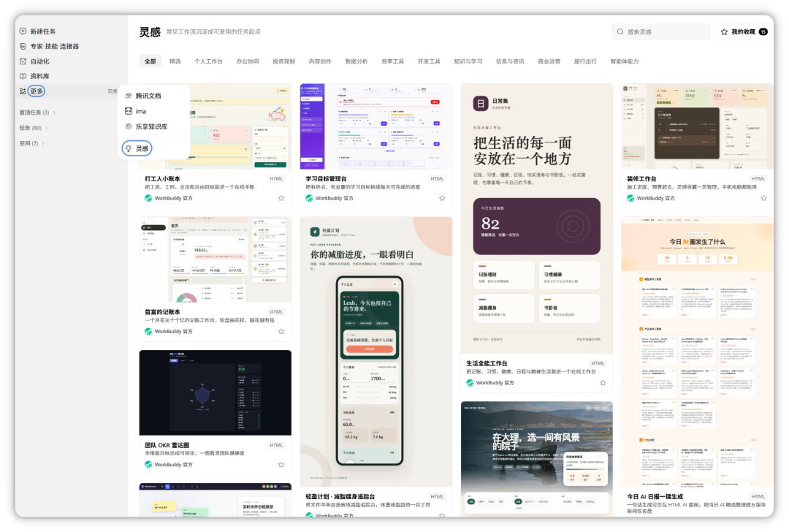
Task: Favorite 装修工作台 with star
Action: click(x=764, y=198)
